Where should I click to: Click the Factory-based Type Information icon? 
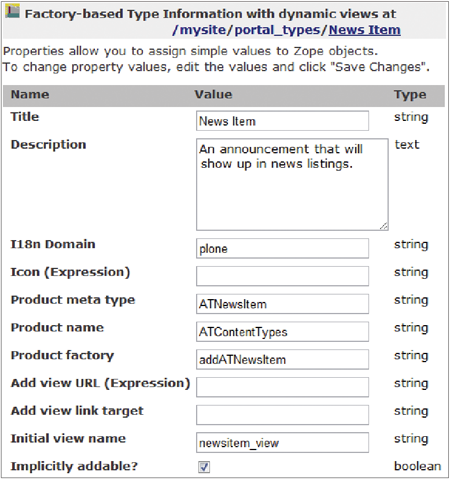click(x=12, y=11)
